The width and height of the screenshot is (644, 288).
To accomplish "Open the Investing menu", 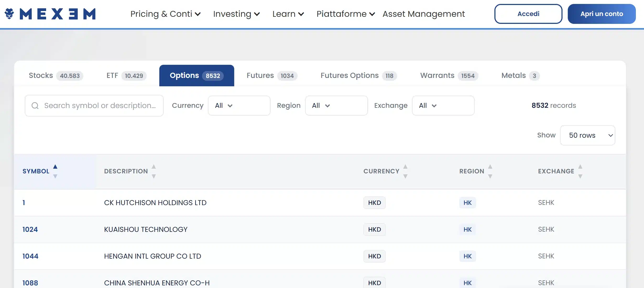I will tap(236, 14).
